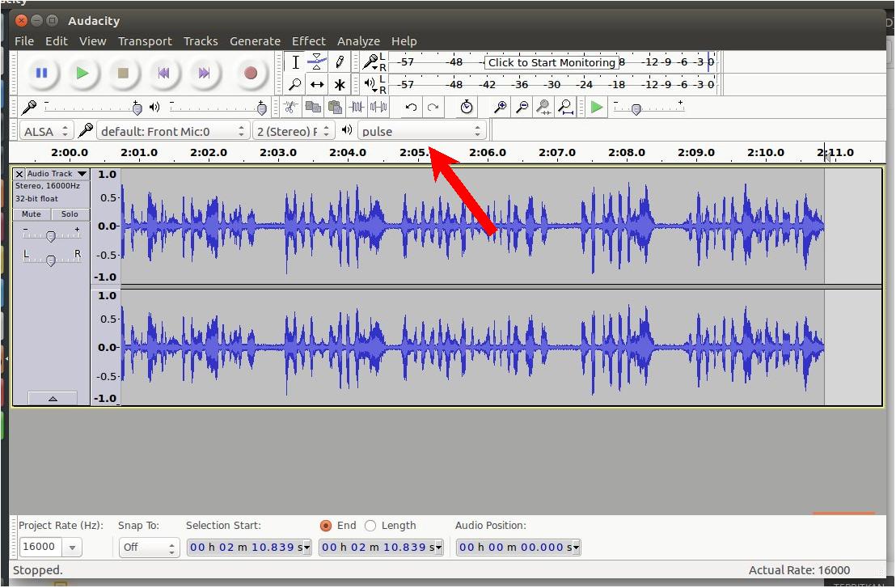Open the pulse playback device dropdown
Screen dimensions: 896x588
(421, 131)
